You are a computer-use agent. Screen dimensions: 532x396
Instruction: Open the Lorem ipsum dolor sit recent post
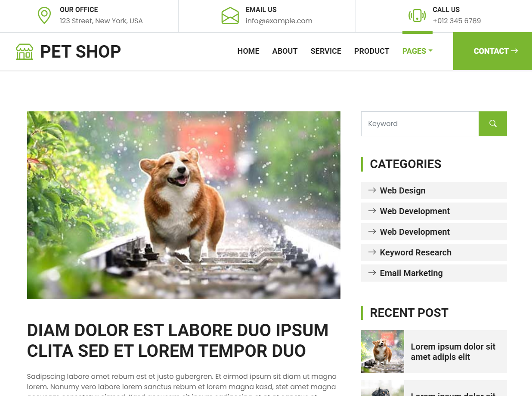[453, 352]
